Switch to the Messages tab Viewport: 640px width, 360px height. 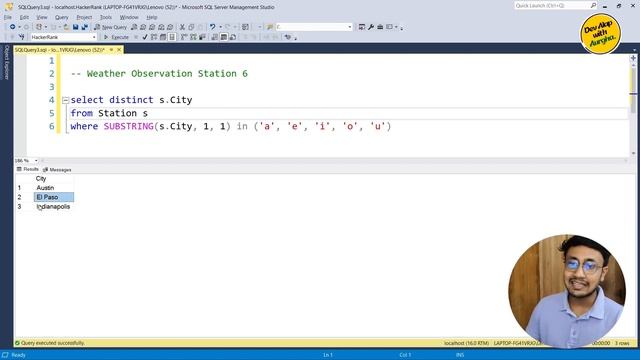(x=57, y=169)
